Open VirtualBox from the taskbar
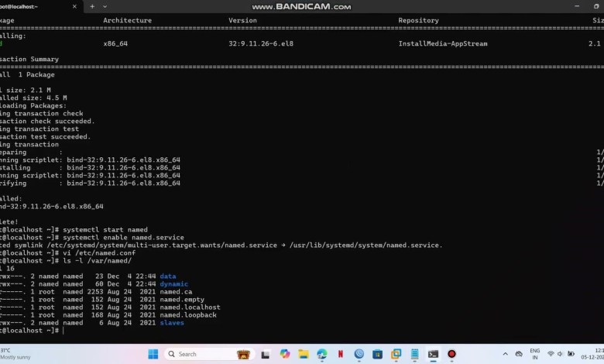Image resolution: width=604 pixels, height=364 pixels. coord(396,354)
